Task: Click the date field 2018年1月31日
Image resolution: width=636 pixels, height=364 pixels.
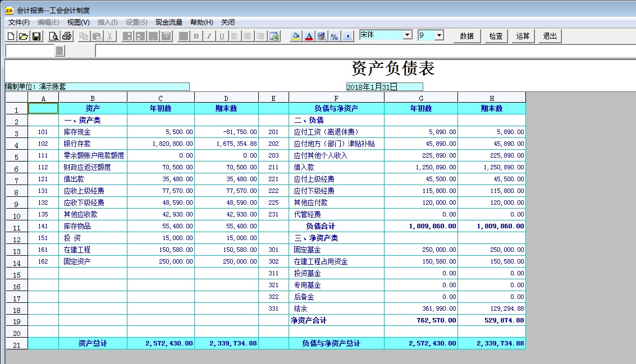Action: [385, 87]
